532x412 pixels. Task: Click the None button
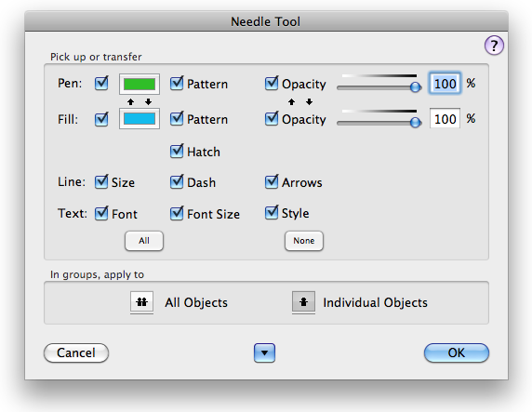pyautogui.click(x=304, y=241)
